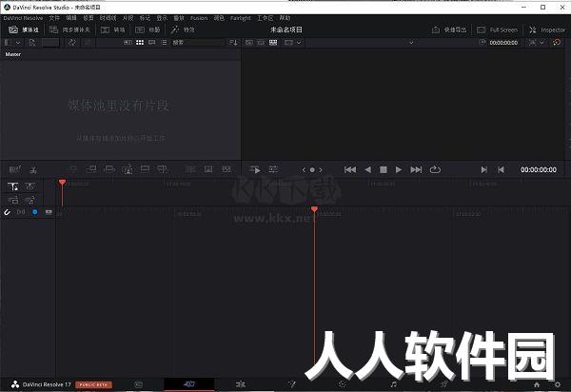Play forward
The width and height of the screenshot is (571, 392).
399,169
